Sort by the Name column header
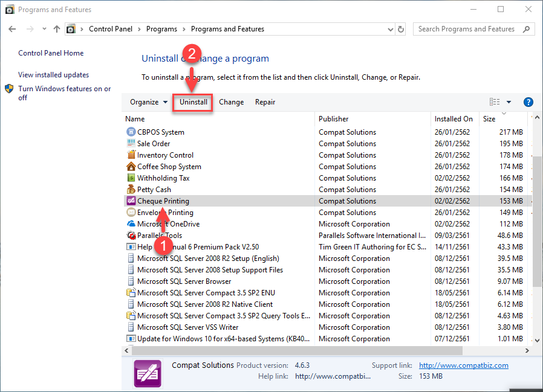Viewport: 543px width, 392px height. pos(219,118)
